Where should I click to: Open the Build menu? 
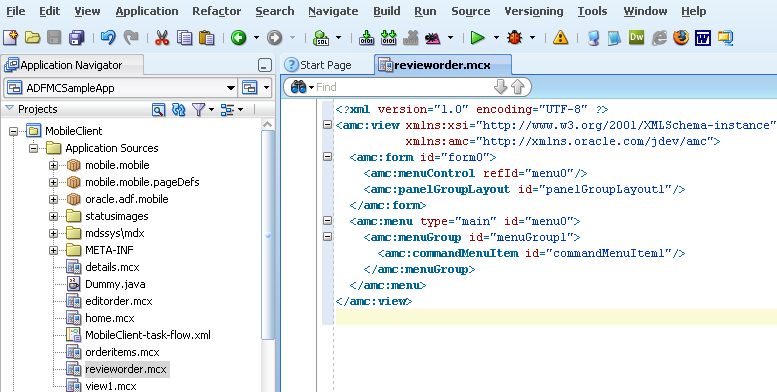point(387,11)
